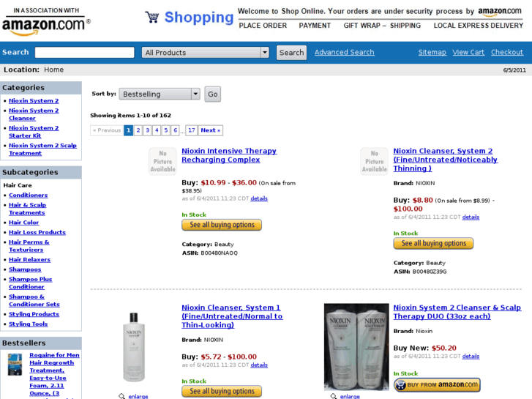The image size is (532, 399).
Task: Click No Picture Available for Nioxin Intensive Therapy
Action: [162, 161]
